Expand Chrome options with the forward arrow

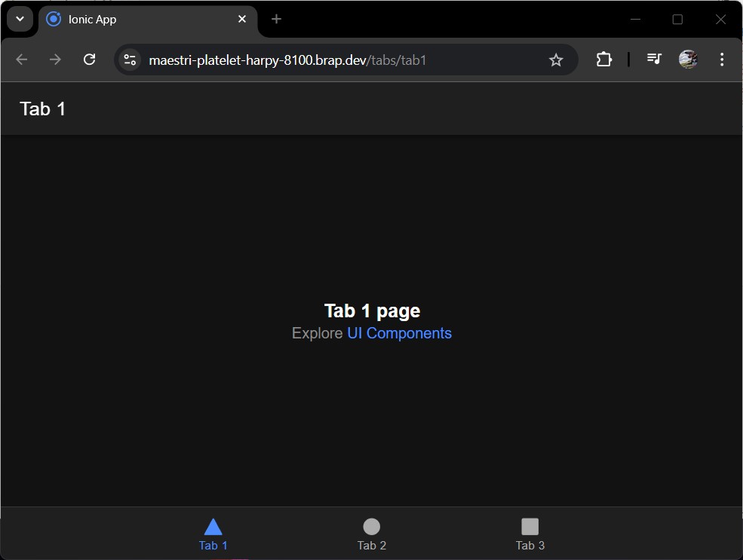pos(54,59)
